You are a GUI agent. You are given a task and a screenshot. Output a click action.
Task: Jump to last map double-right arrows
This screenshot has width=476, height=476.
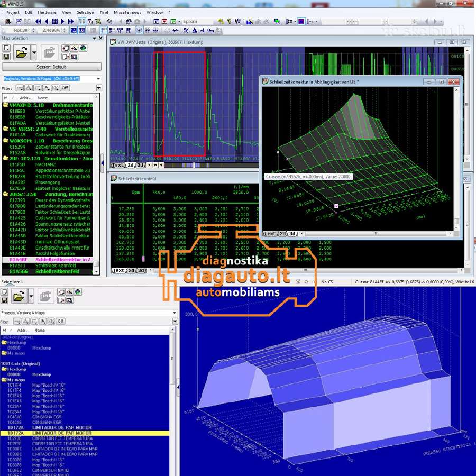71,21
